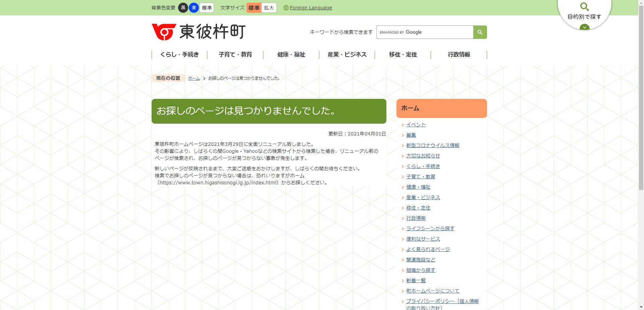Image resolution: width=644 pixels, height=310 pixels.
Task: Click the Foreign Language link
Action: 311,7
